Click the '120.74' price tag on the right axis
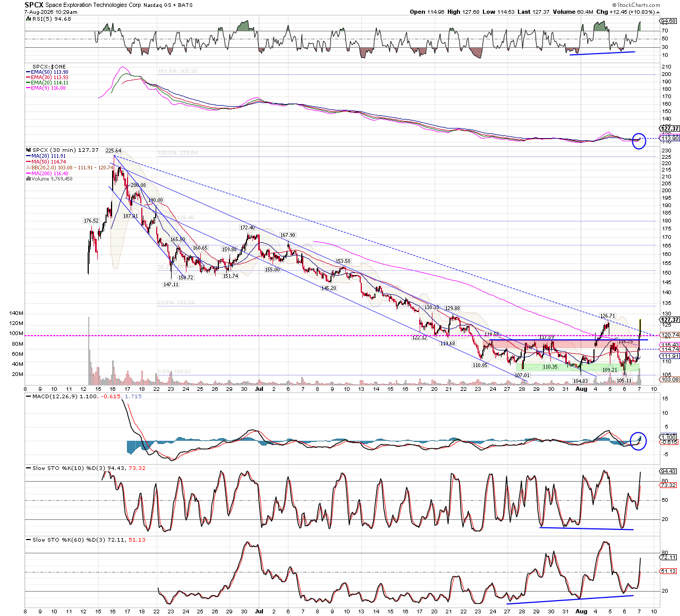This screenshot has width=680, height=616. click(670, 335)
